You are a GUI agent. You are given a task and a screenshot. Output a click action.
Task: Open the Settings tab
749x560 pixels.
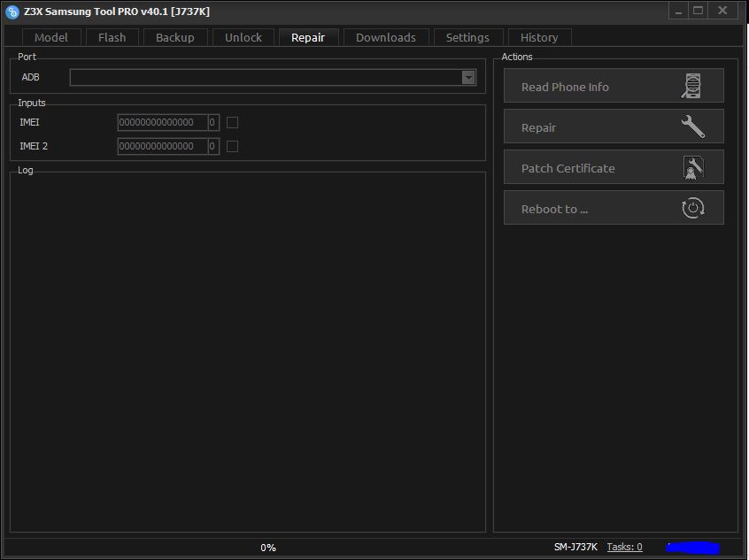[467, 37]
